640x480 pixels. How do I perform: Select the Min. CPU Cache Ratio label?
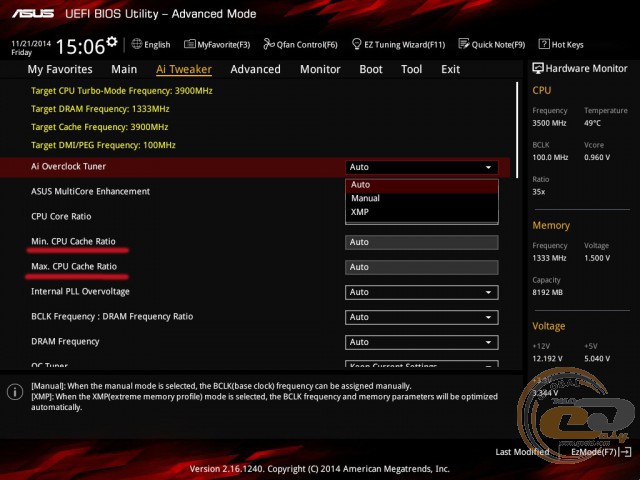[x=73, y=241]
